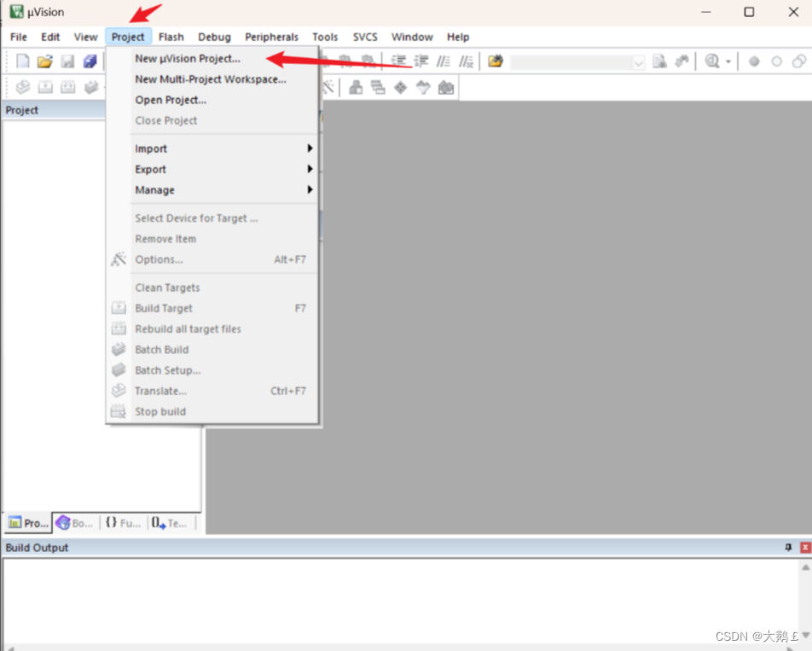812x651 pixels.
Task: Open the Help menu
Action: (x=458, y=37)
